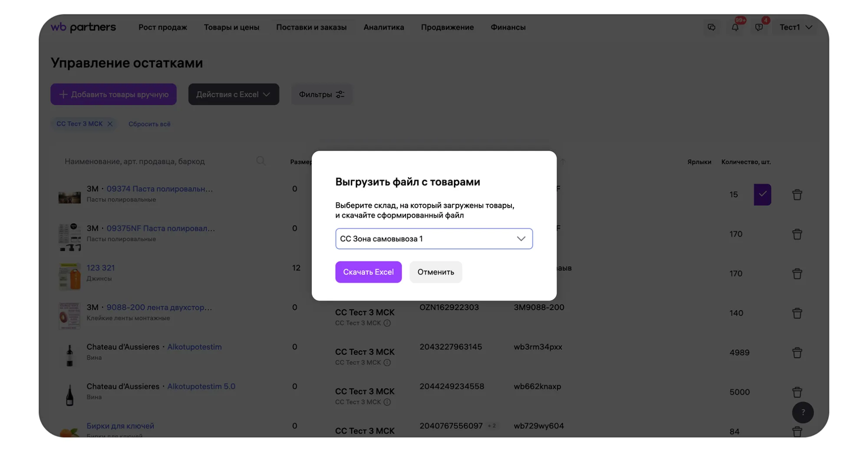The image size is (868, 452).
Task: Click article 3M9088-200
Action: pos(539,307)
